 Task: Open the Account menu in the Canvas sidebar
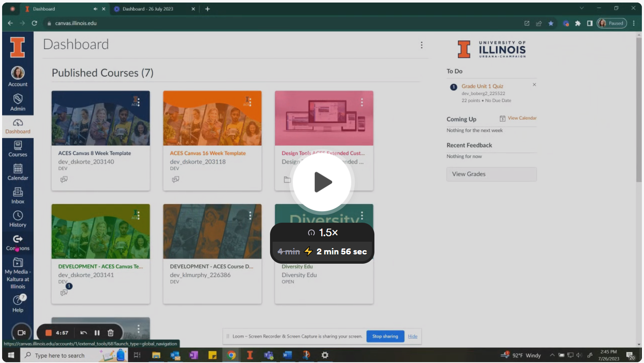click(18, 76)
